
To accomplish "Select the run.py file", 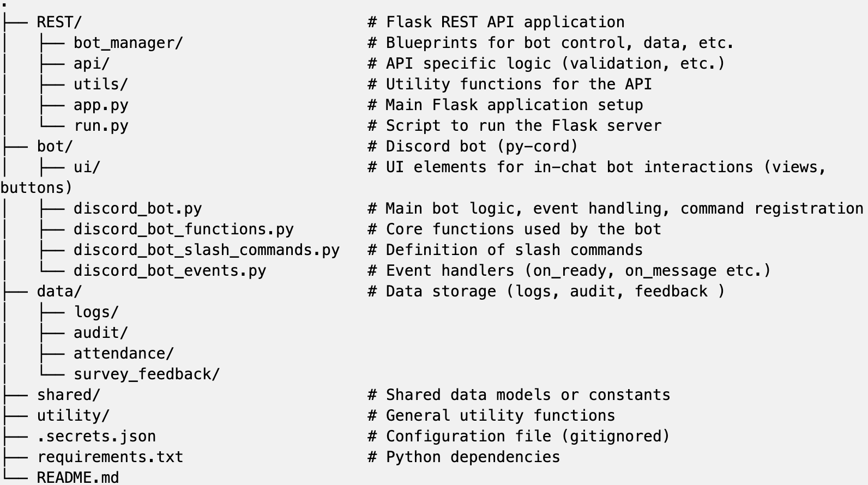I will click(x=101, y=126).
